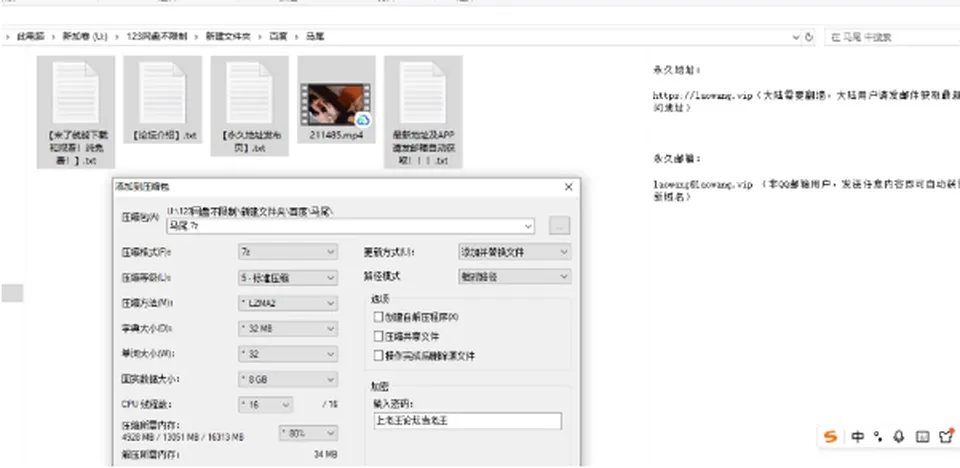The width and height of the screenshot is (960, 468).
Task: Click the 211485.mp4 file name label
Action: [336, 135]
